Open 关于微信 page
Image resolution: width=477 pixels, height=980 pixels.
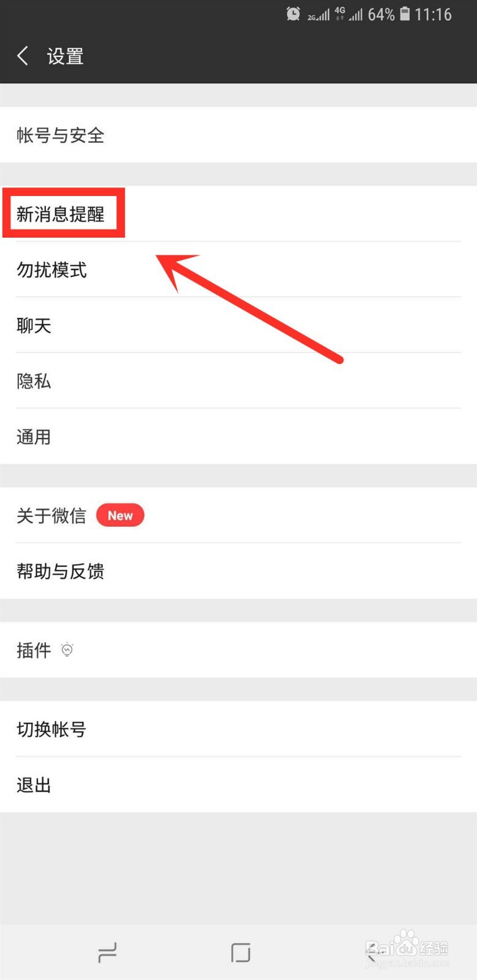click(238, 516)
